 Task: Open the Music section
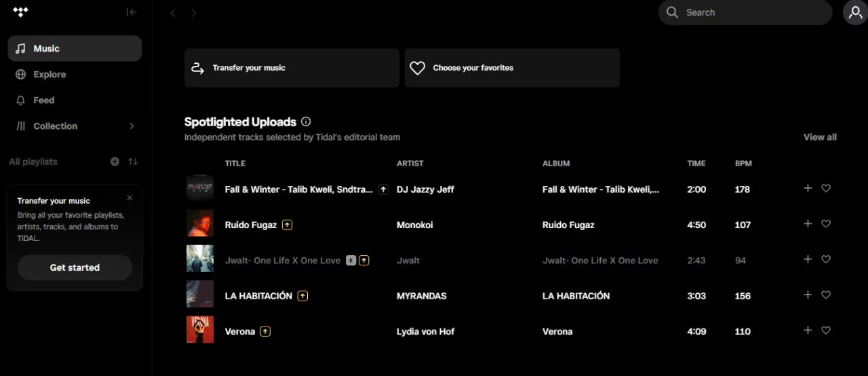point(75,48)
